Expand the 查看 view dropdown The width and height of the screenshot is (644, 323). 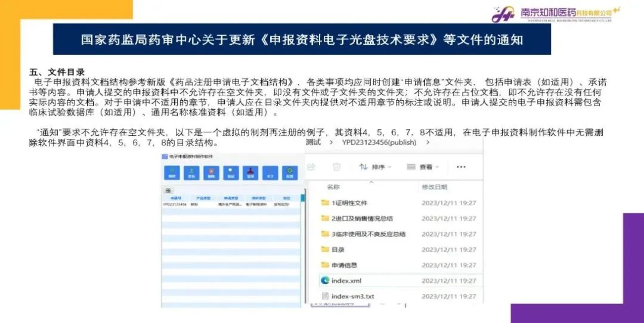[422, 167]
